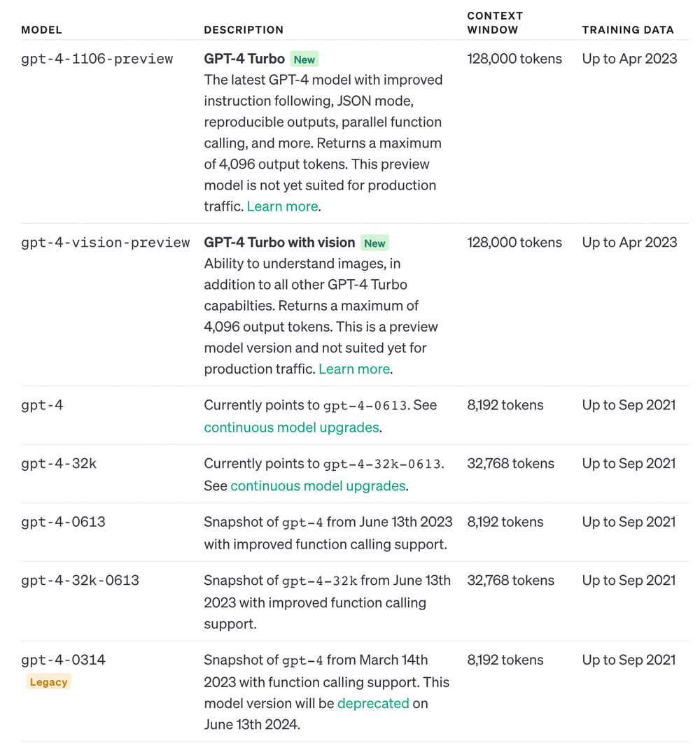The height and width of the screenshot is (750, 700).
Task: Follow continuous model upgrades link in gpt-4-32k row
Action: (x=318, y=486)
